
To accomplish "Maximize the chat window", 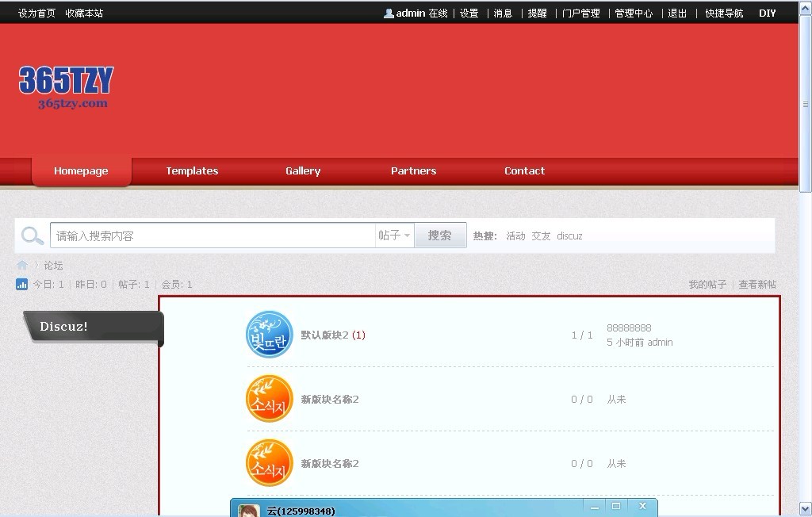I will point(615,506).
